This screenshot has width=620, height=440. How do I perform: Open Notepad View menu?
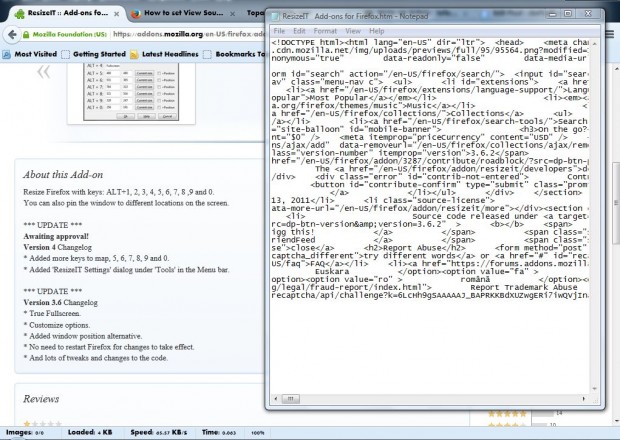[353, 31]
